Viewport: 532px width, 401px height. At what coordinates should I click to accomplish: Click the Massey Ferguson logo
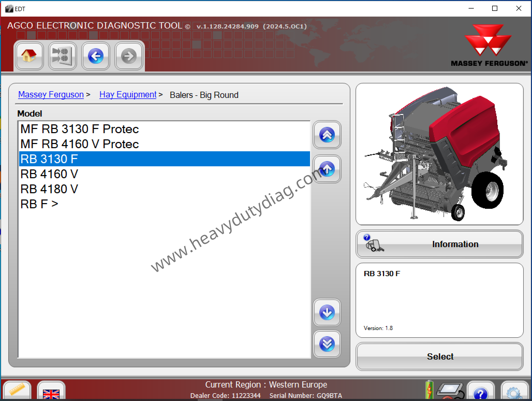(489, 46)
